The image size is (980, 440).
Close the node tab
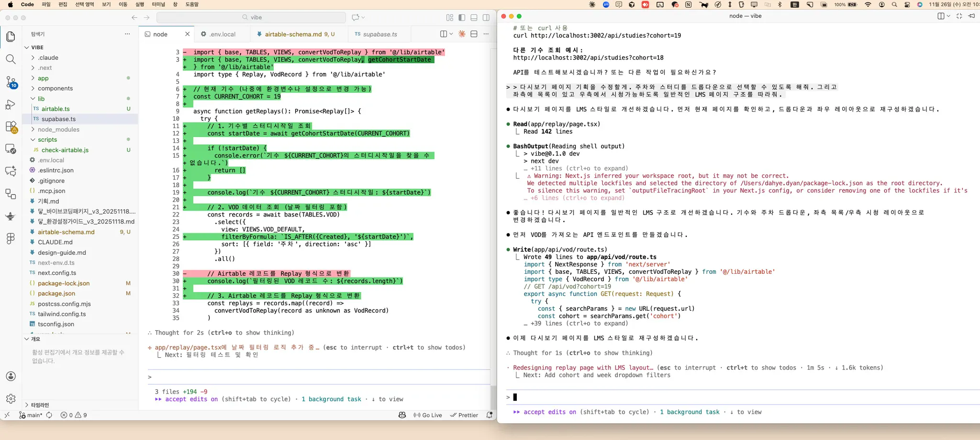click(187, 34)
